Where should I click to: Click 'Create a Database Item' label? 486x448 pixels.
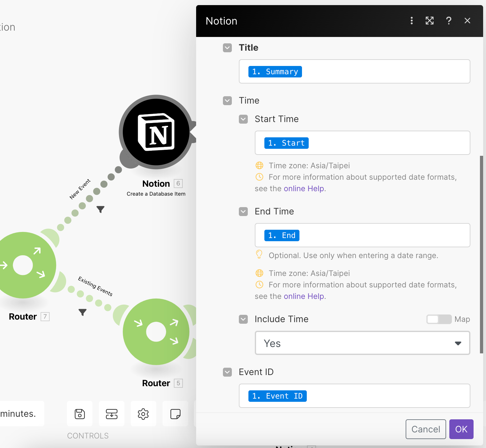(156, 194)
